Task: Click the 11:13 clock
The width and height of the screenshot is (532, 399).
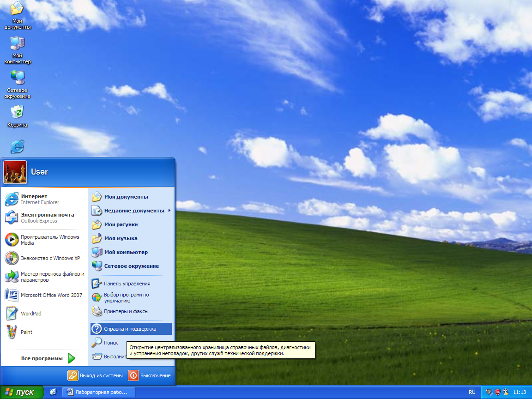Action: (x=520, y=392)
